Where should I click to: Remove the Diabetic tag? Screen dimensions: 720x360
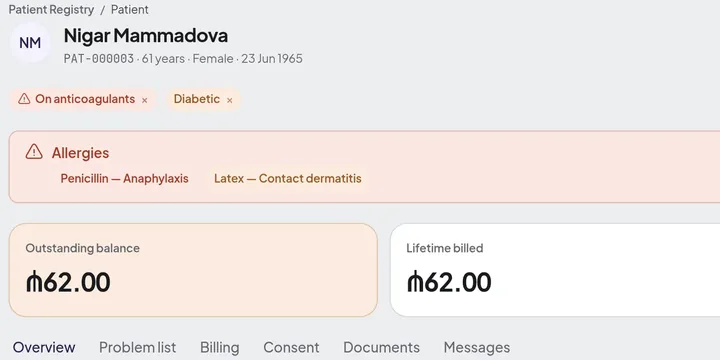(x=230, y=100)
